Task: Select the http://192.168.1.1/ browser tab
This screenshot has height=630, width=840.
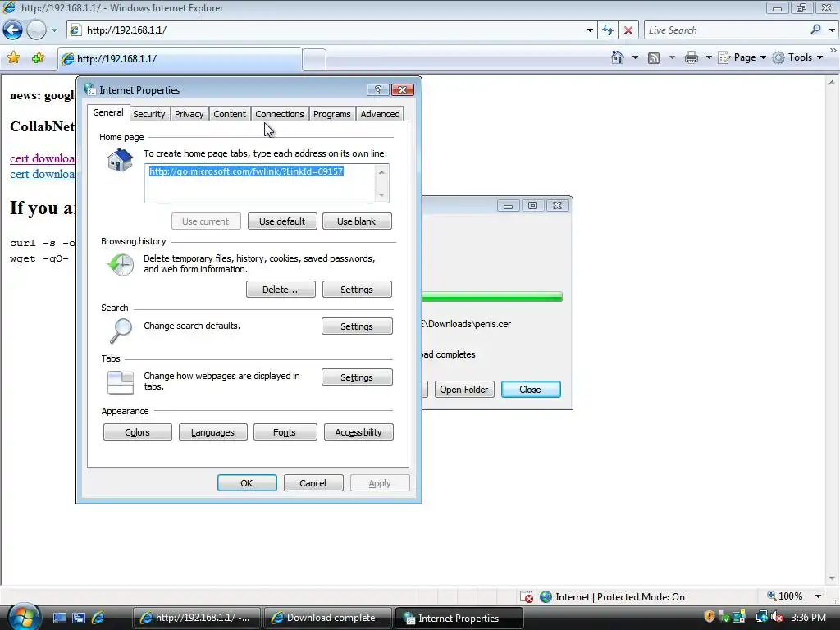Action: point(180,59)
